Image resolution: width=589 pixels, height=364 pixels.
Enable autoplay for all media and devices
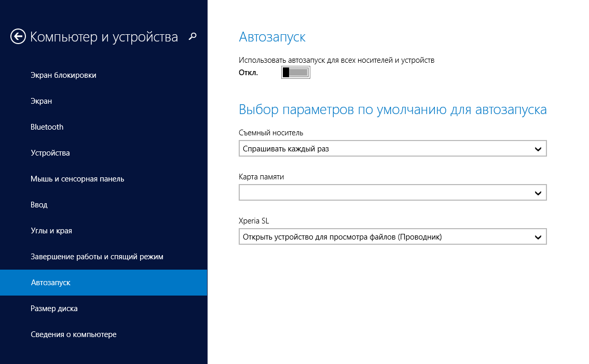[x=296, y=73]
